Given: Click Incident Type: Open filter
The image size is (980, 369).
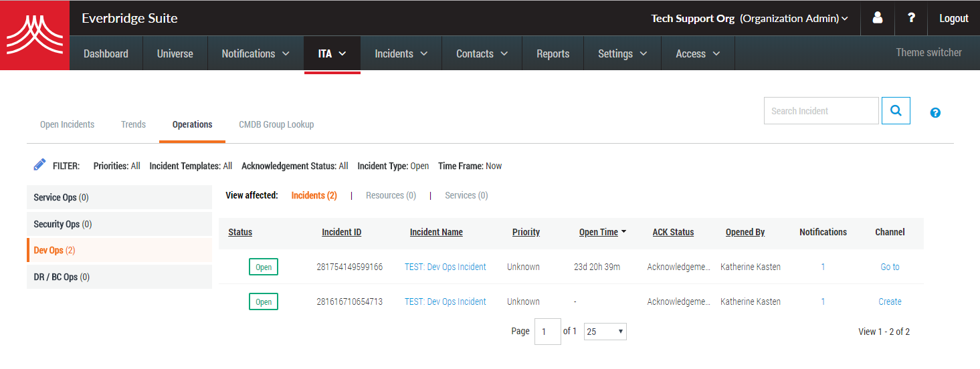Looking at the screenshot, I should point(393,166).
